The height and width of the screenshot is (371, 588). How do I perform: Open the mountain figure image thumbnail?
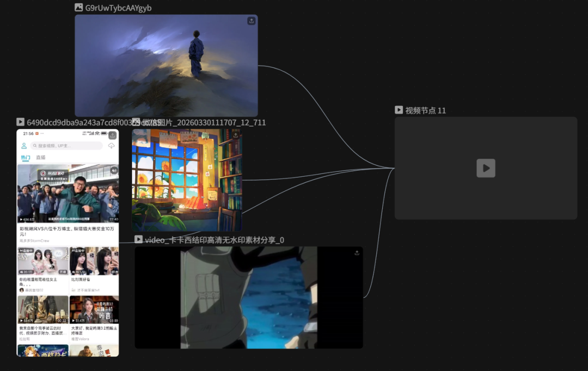[166, 66]
